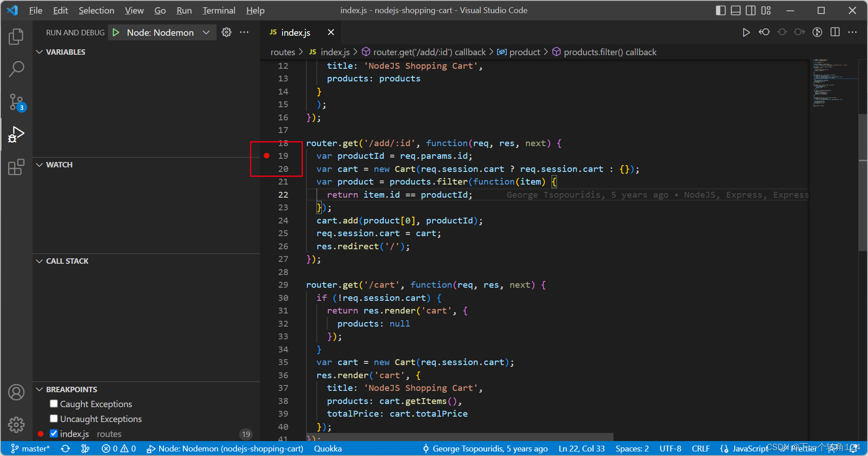Open the Help menu
This screenshot has width=868, height=456.
pos(255,10)
